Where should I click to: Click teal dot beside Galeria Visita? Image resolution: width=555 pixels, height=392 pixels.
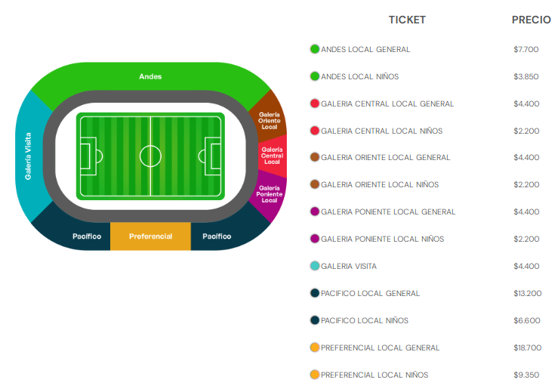pos(315,266)
